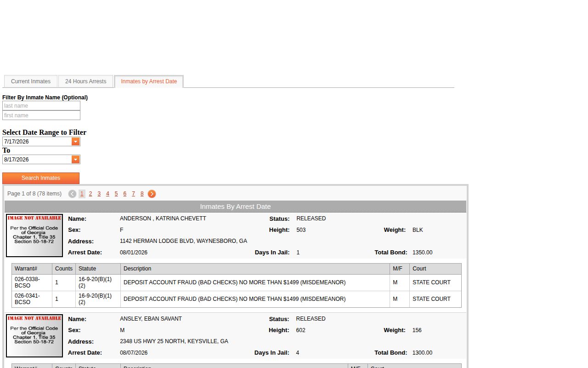Image resolution: width=588 pixels, height=368 pixels.
Task: Go to previous page arrow icon
Action: 72,194
